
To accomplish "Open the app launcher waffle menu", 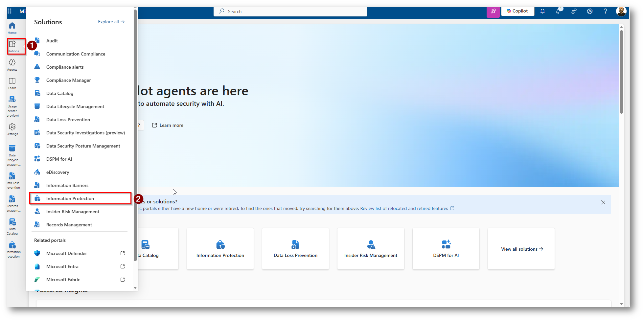I will coord(10,11).
